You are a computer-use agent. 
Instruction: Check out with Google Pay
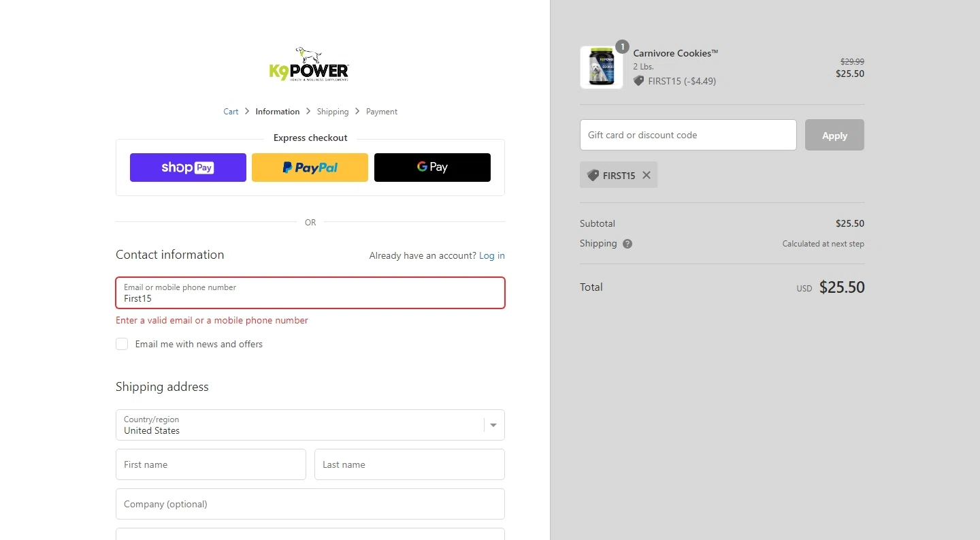432,168
